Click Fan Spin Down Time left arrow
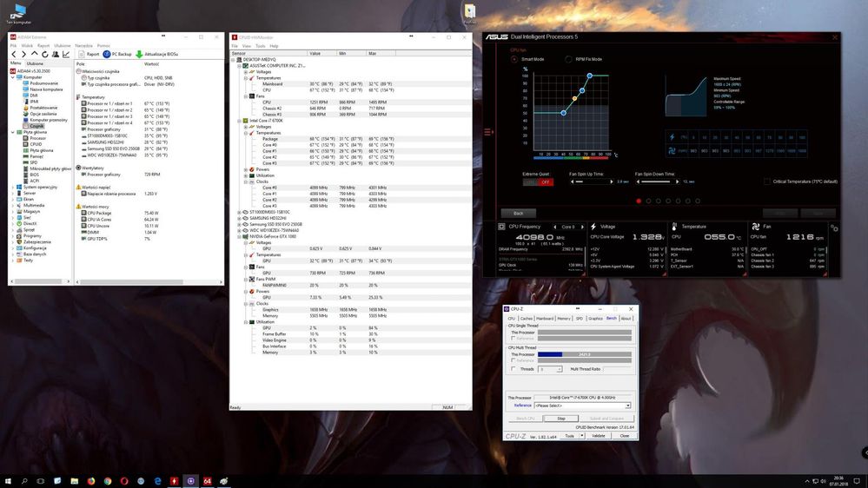Viewport: 868px width, 488px height. [638, 181]
